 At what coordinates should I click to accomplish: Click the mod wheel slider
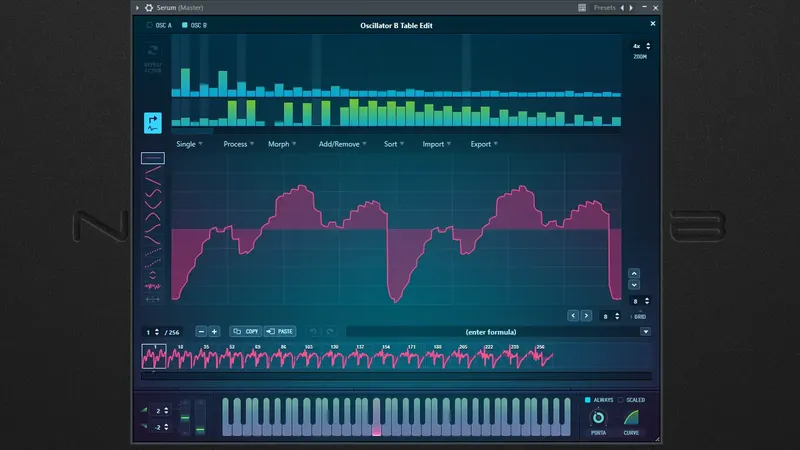coord(200,417)
